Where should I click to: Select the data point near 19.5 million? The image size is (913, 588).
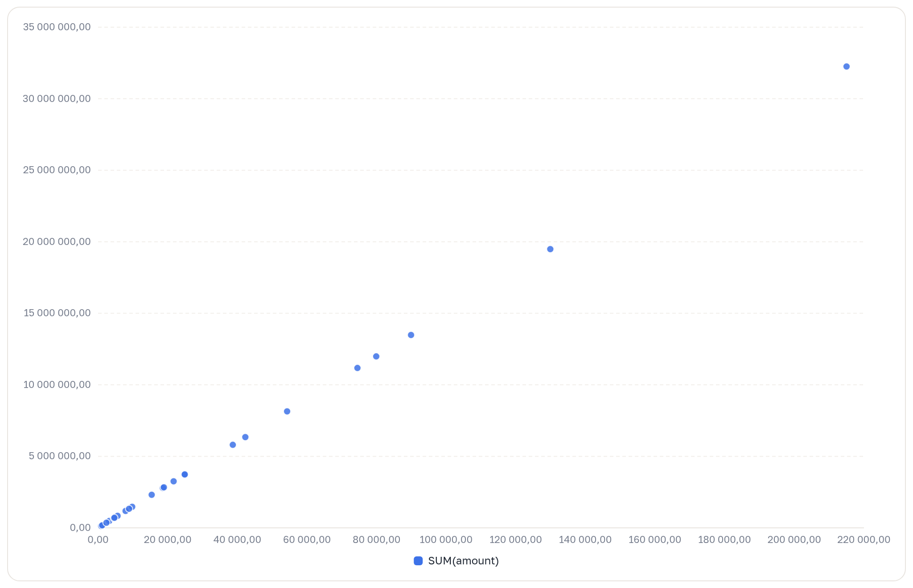pyautogui.click(x=550, y=249)
